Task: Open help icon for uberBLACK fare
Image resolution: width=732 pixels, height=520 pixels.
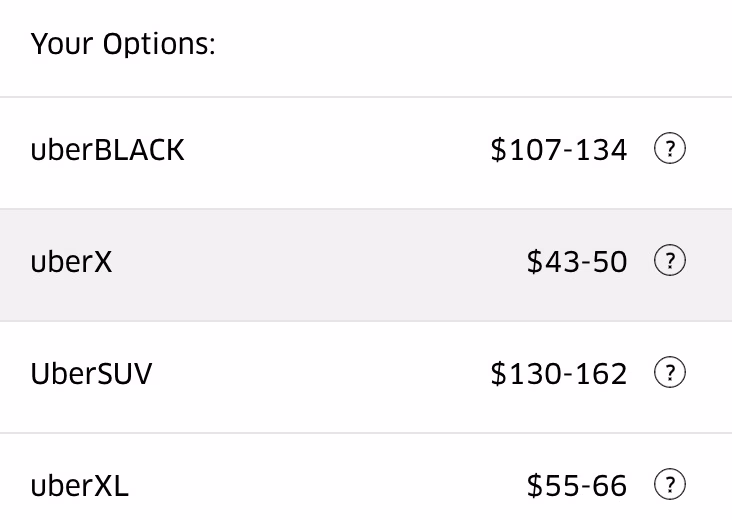Action: tap(669, 150)
